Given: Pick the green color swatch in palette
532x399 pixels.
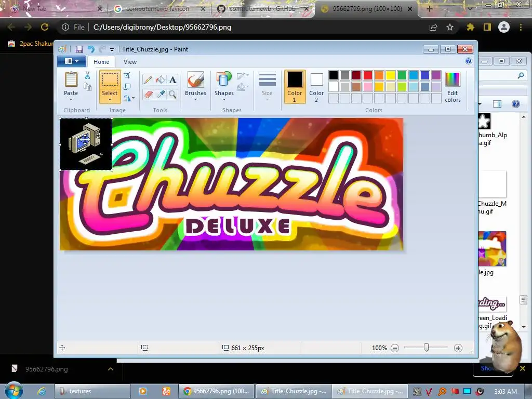Looking at the screenshot, I should [x=402, y=75].
